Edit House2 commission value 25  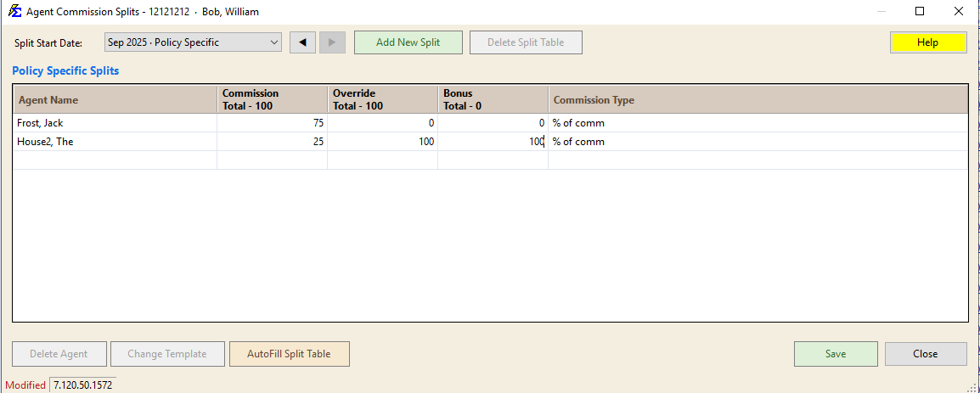coord(273,142)
